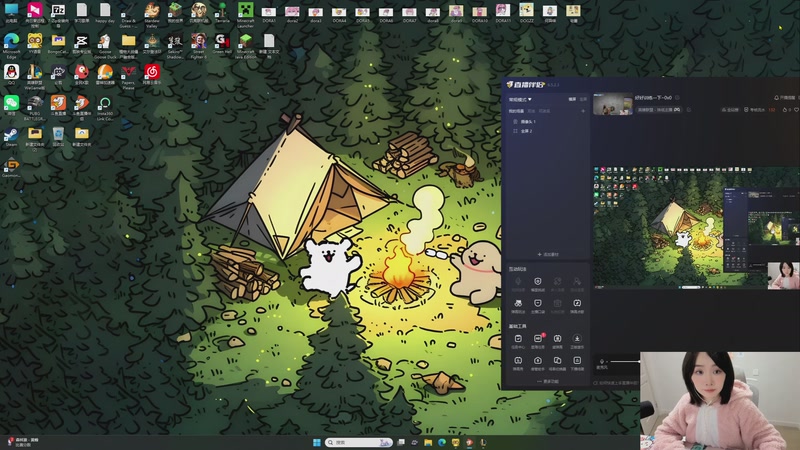The height and width of the screenshot is (450, 800).
Task: Click the download-arrow music icon in the basic tools
Action: point(577,339)
